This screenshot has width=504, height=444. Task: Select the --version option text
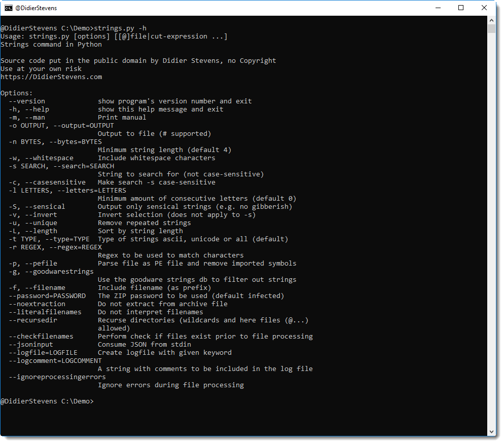click(27, 101)
